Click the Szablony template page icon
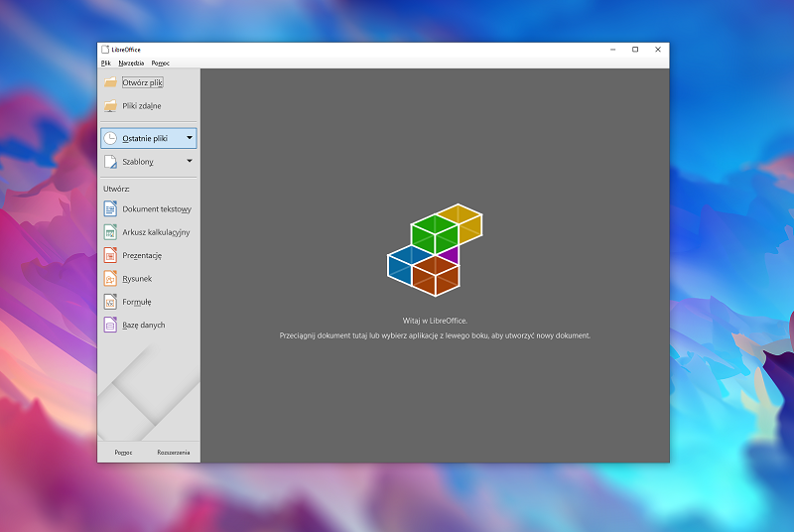 [x=110, y=162]
